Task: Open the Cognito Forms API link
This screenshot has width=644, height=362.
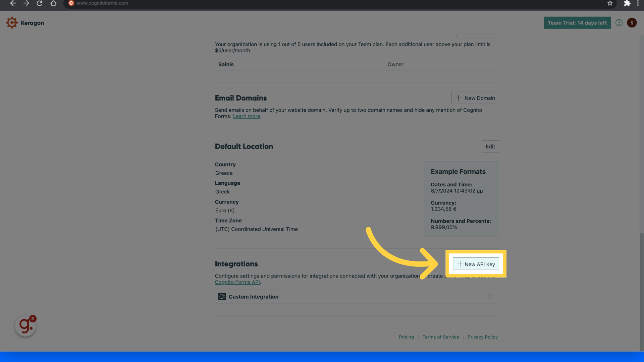Action: pyautogui.click(x=237, y=282)
